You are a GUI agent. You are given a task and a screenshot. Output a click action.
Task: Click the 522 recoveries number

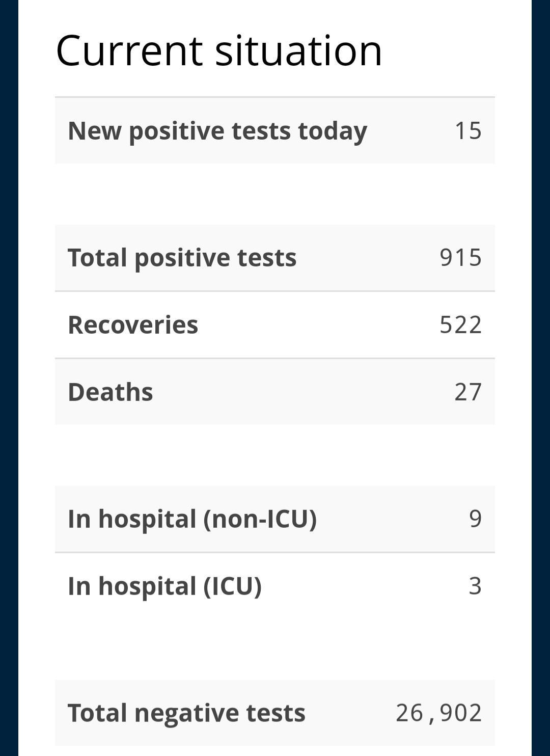coord(461,325)
